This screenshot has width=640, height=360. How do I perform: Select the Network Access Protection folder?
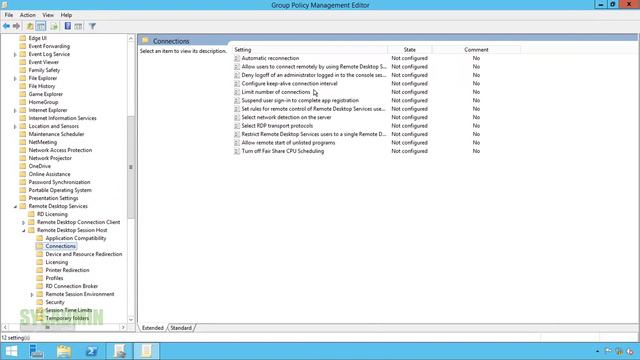(60, 150)
